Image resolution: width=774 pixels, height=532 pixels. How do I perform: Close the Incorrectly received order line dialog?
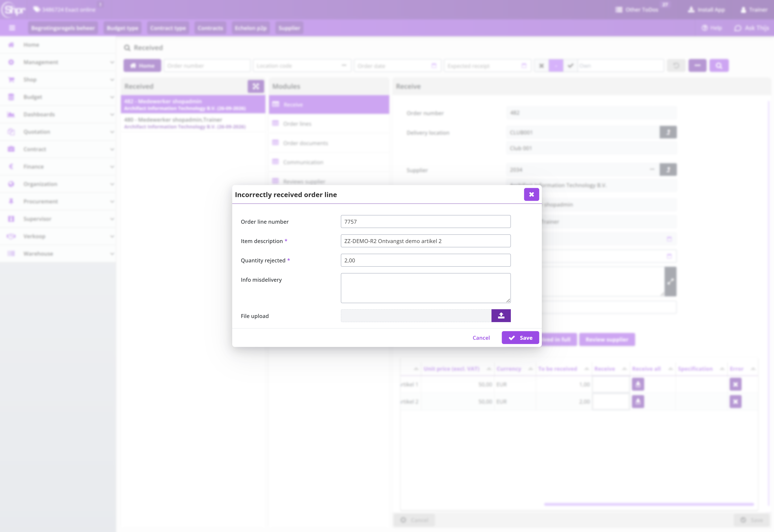531,194
